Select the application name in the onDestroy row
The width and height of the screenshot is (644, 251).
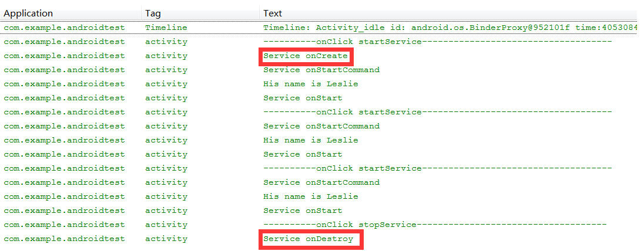click(x=64, y=239)
